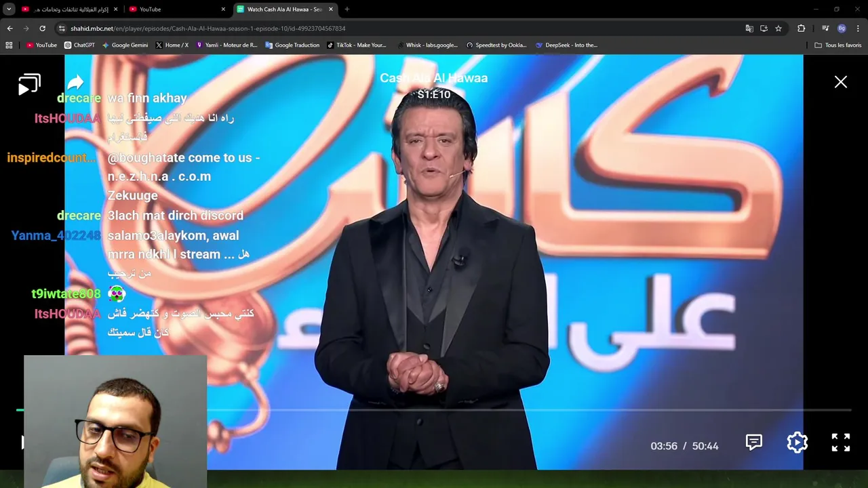Viewport: 868px width, 488px height.
Task: Open the Speedtest by Ookla bookmark
Action: (496, 45)
